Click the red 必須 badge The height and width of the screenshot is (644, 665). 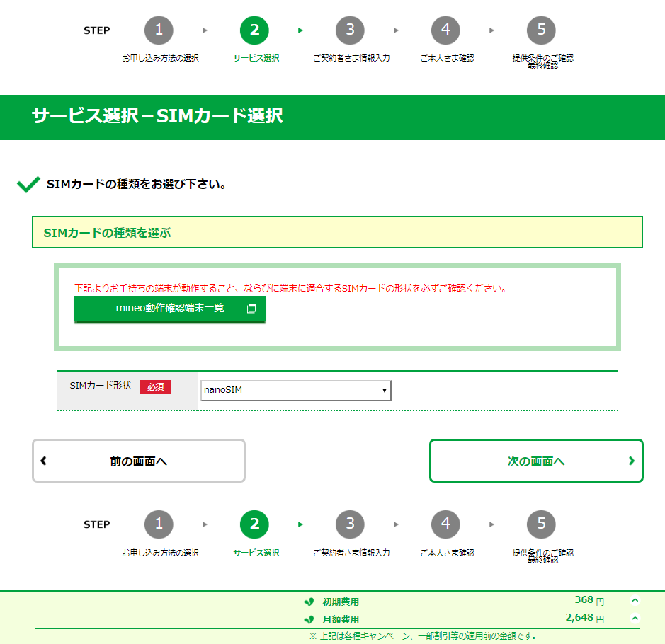[x=155, y=387]
